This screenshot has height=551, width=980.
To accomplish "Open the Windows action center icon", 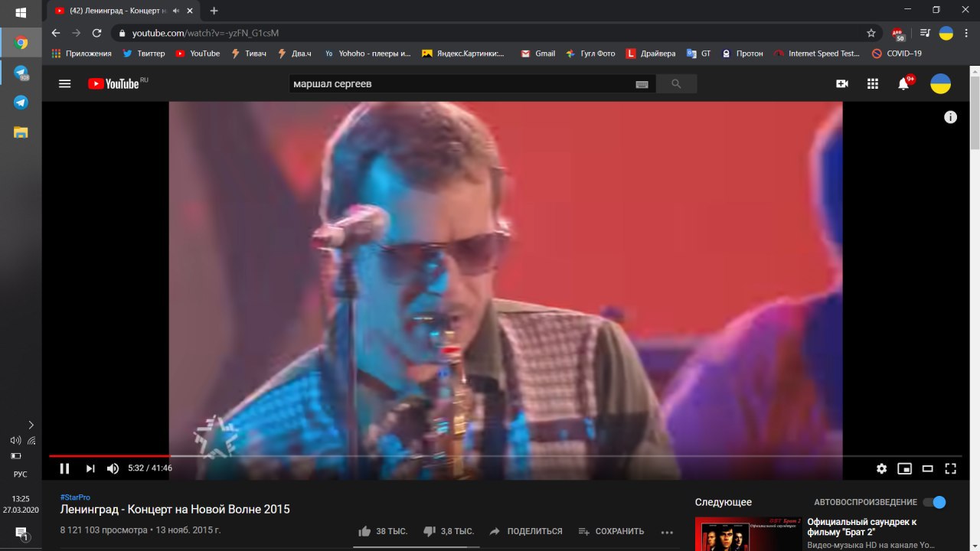I will point(21,533).
